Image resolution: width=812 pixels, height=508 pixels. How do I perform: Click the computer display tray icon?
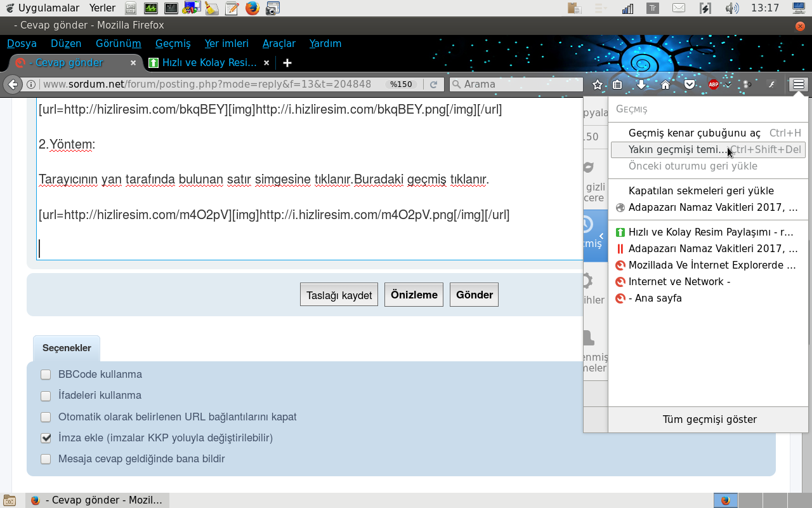(x=799, y=8)
